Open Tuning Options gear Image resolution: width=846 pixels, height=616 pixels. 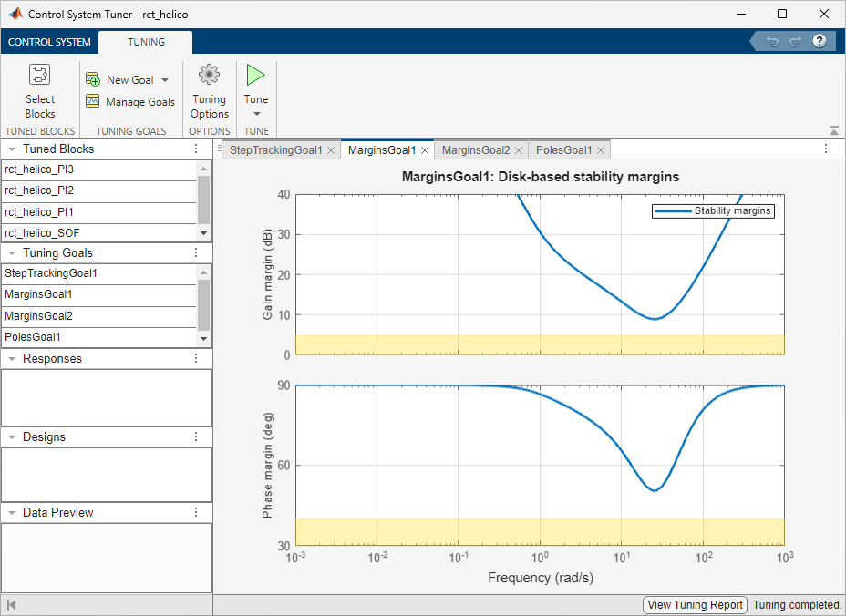pos(210,76)
